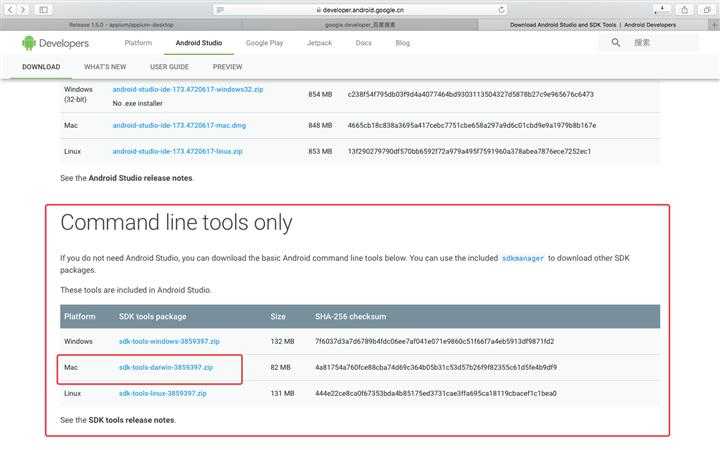Open the Docs nav item
This screenshot has width=720, height=450.
(x=363, y=43)
